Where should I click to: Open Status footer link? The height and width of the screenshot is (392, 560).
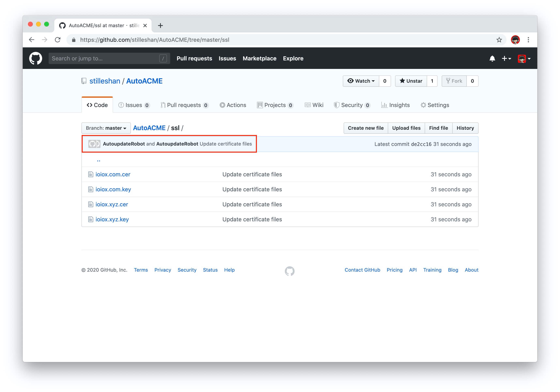point(210,270)
